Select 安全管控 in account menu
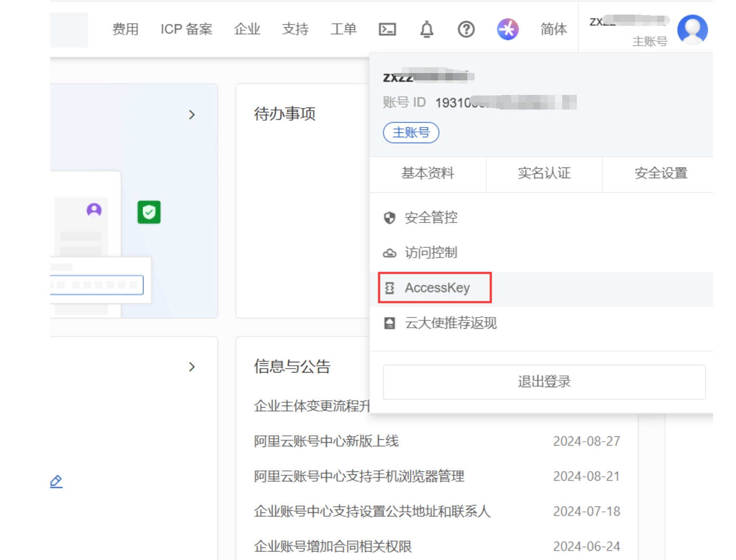Image resolution: width=736 pixels, height=560 pixels. 541,218
